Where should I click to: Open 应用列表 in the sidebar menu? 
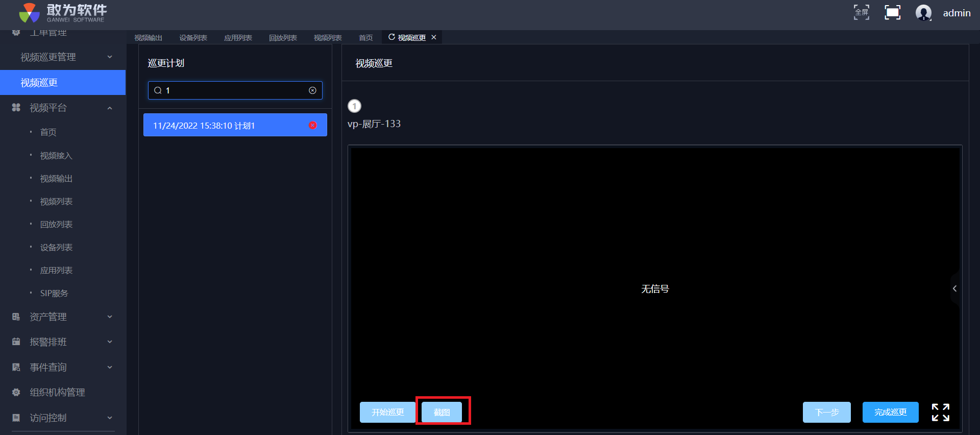point(56,271)
